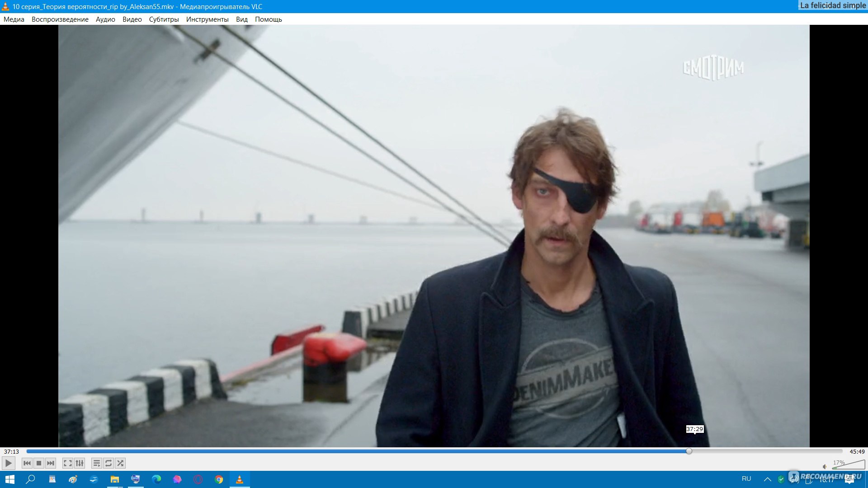
Task: Open the Windows Start menu
Action: point(10,479)
